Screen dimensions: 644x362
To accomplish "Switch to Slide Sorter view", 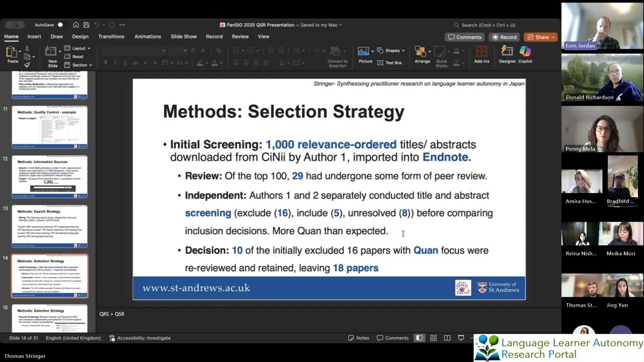I will tap(433, 338).
